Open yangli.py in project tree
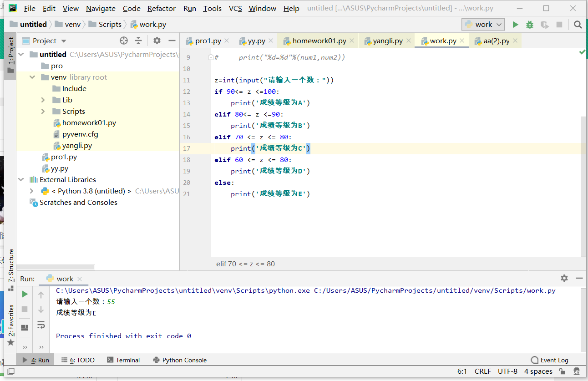This screenshot has width=588, height=381. point(77,146)
